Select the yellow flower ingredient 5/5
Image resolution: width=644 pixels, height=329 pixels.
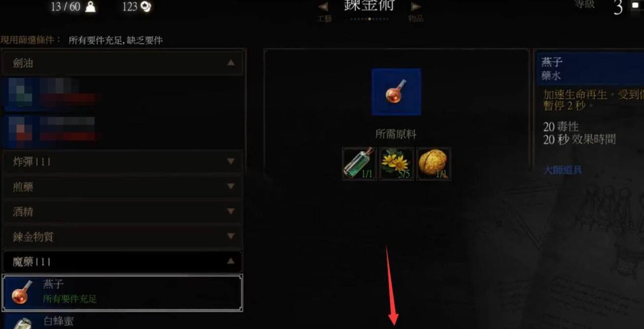396,164
